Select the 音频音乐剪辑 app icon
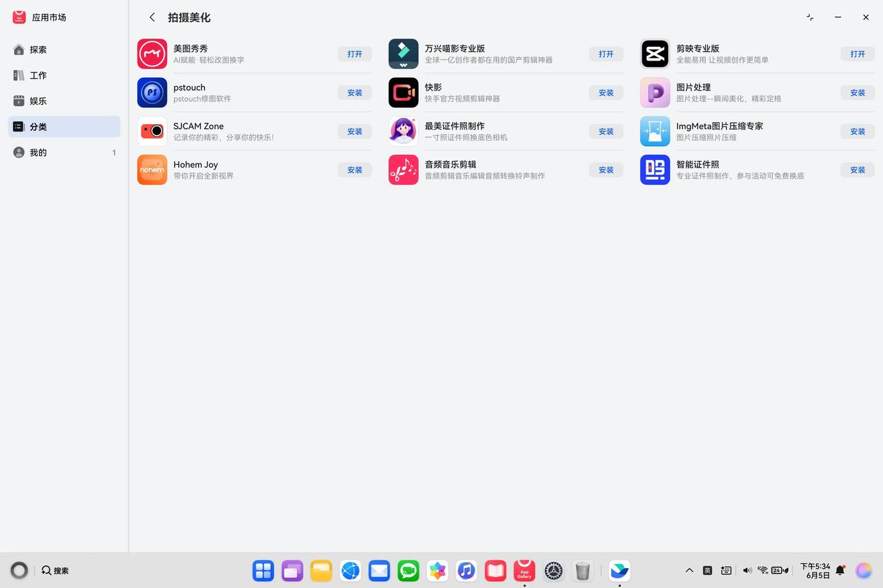Viewport: 883px width, 588px height. [x=404, y=170]
